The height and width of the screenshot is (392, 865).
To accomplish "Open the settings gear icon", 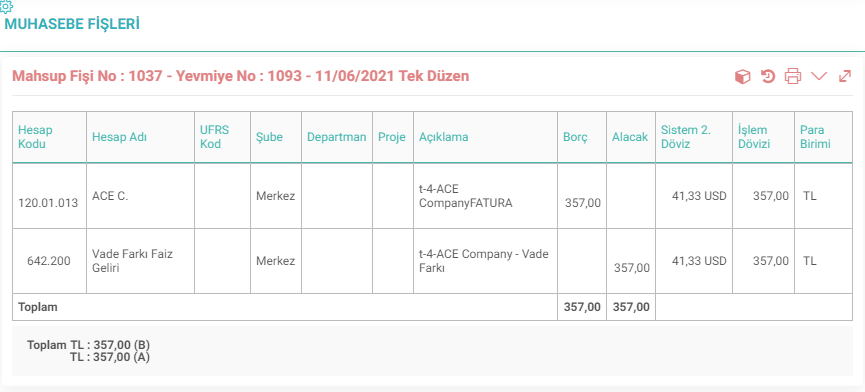I will click(6, 7).
